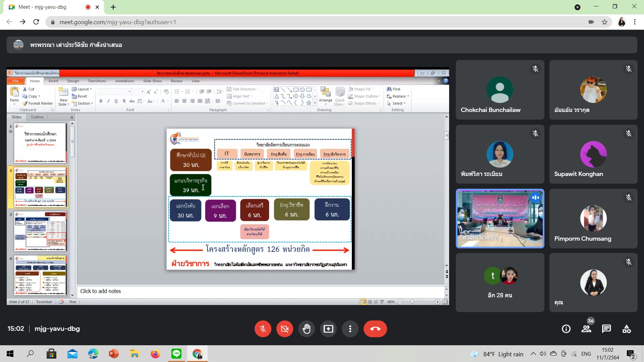Screen dimensions: 644x362
Task: Select Chokchai Bunchailaw's participant tile
Action: (x=500, y=90)
